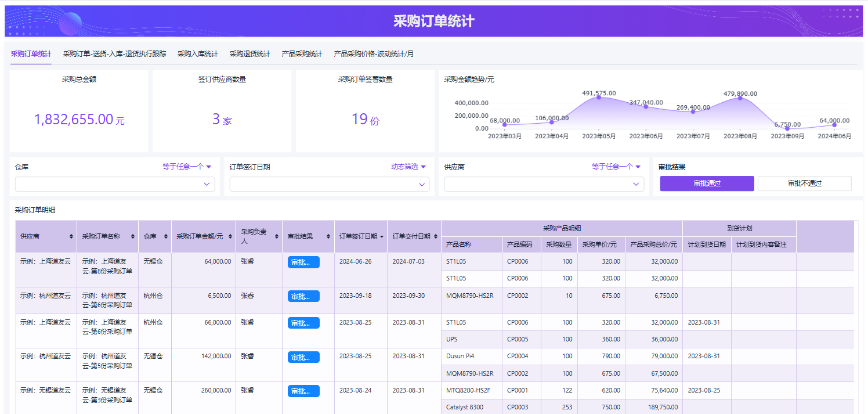This screenshot has height=414, width=868.
Task: Click product name Dusun Pi4
Action: point(461,356)
